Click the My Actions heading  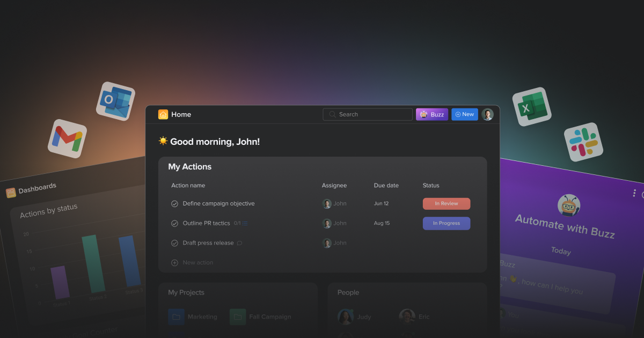(x=190, y=167)
